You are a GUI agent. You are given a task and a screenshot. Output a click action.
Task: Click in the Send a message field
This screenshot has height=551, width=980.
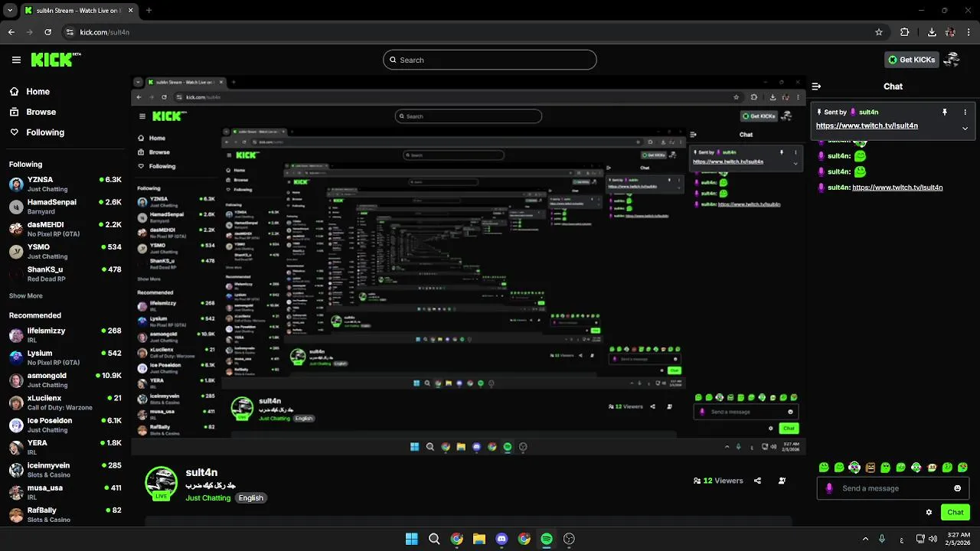tap(893, 488)
